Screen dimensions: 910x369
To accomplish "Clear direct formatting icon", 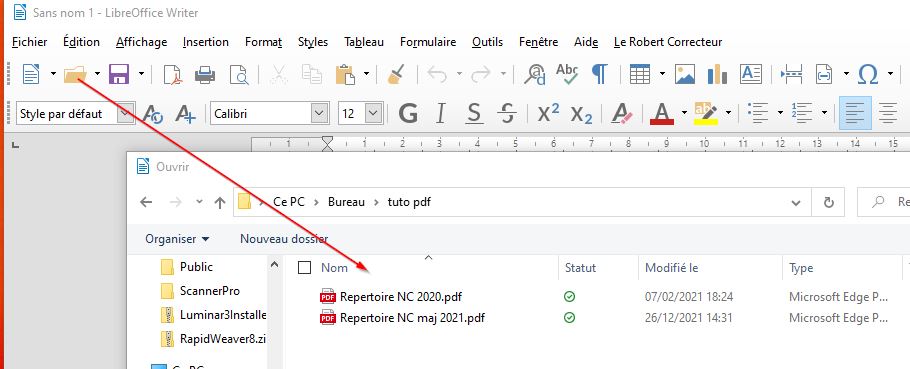I will tap(622, 113).
